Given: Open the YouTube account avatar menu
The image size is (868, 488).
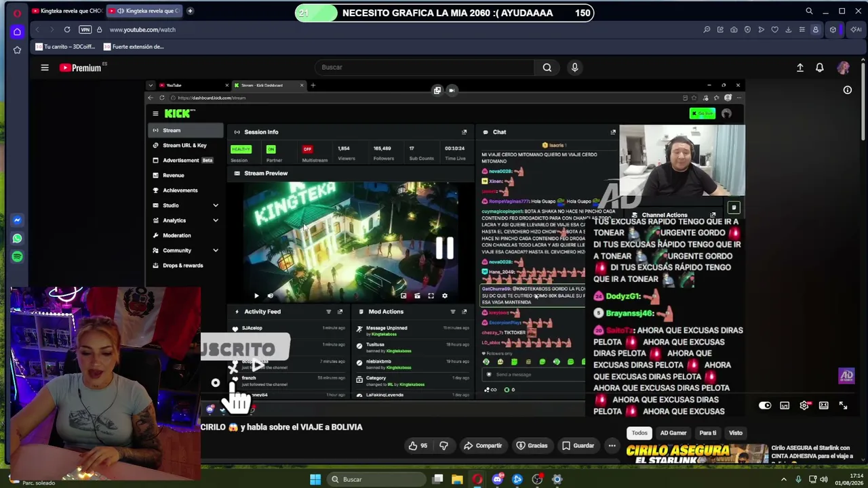Looking at the screenshot, I should click(x=844, y=68).
